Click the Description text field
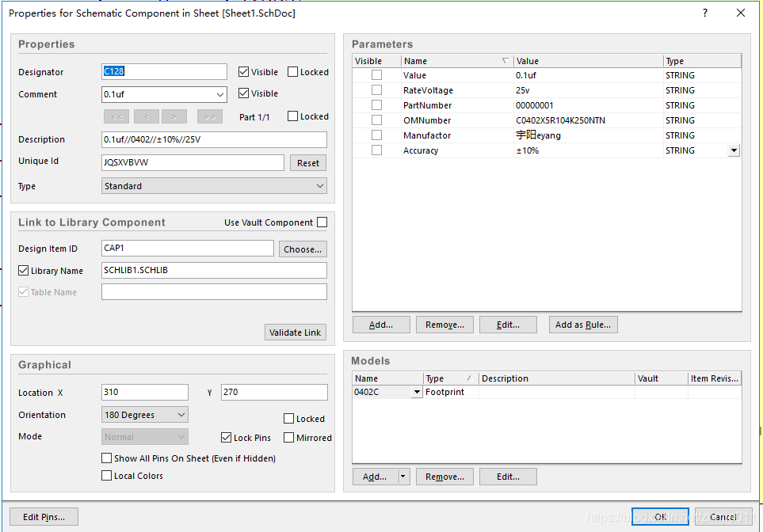 pyautogui.click(x=214, y=139)
